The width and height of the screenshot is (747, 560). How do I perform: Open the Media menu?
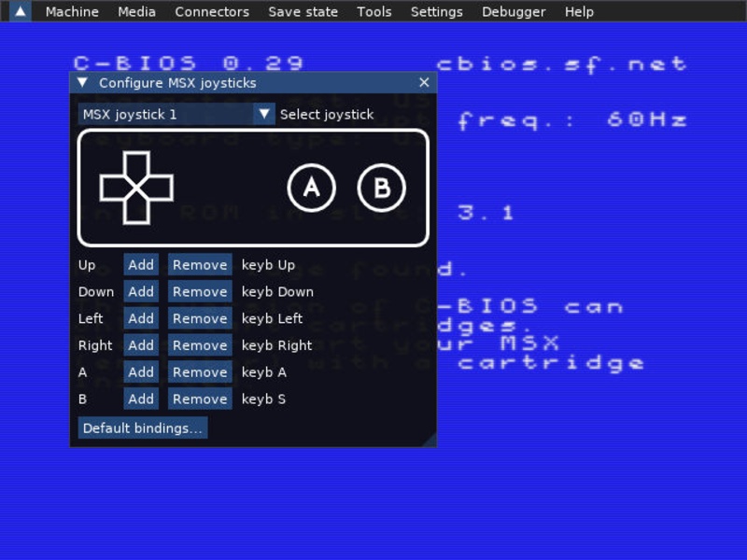[x=136, y=11]
